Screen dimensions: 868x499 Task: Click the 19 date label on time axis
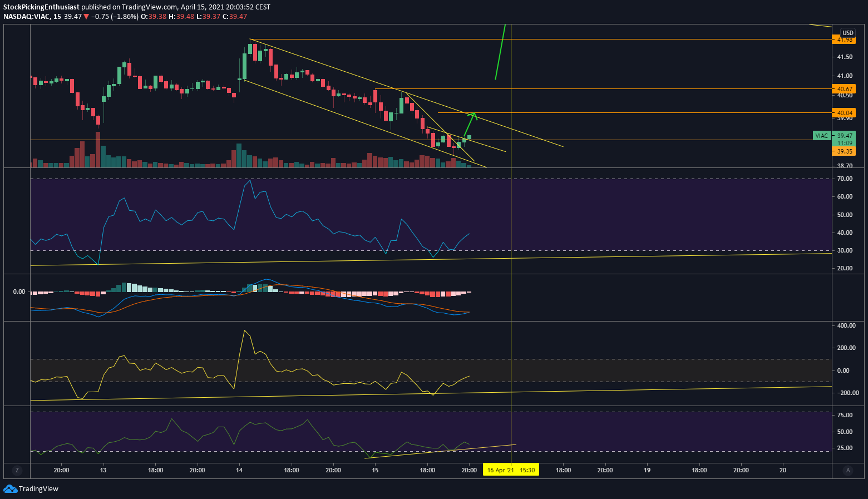(647, 470)
